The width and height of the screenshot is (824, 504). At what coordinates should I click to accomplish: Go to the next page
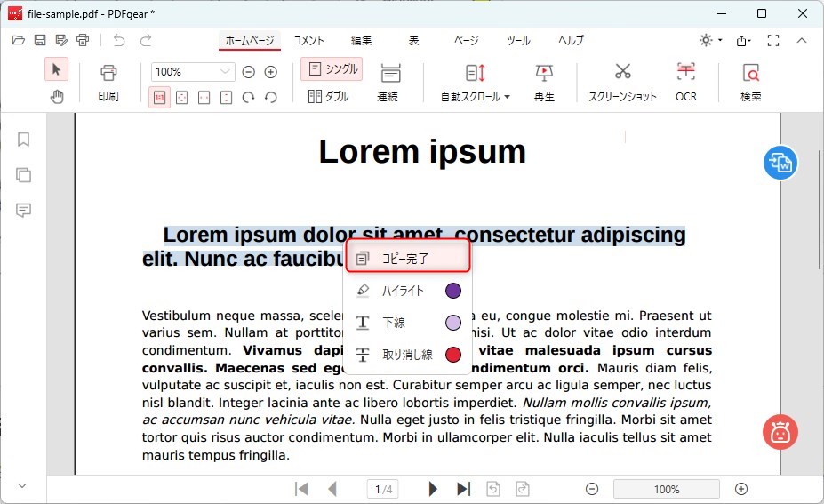433,489
